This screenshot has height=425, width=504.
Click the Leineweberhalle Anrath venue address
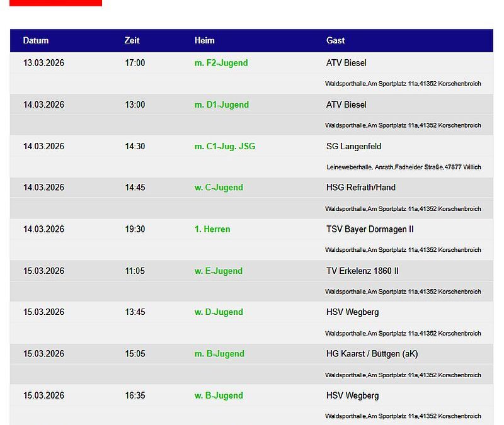(403, 167)
